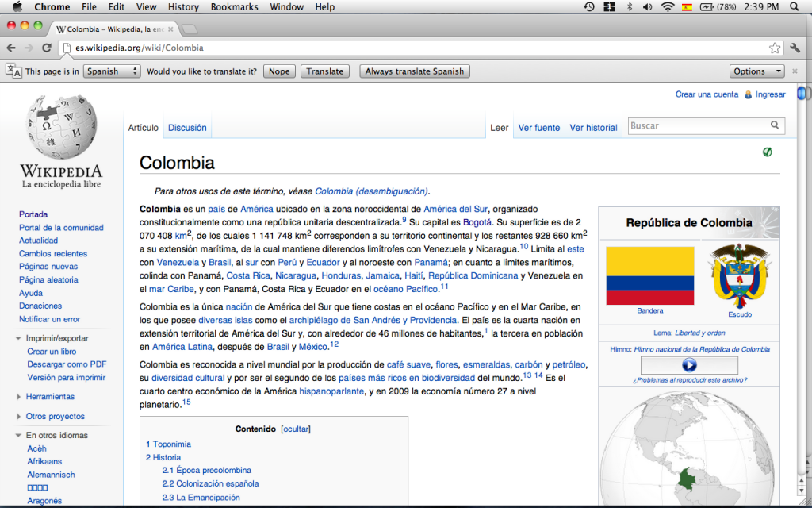812x508 pixels.
Task: Dismiss the translate bar with its X
Action: click(795, 71)
